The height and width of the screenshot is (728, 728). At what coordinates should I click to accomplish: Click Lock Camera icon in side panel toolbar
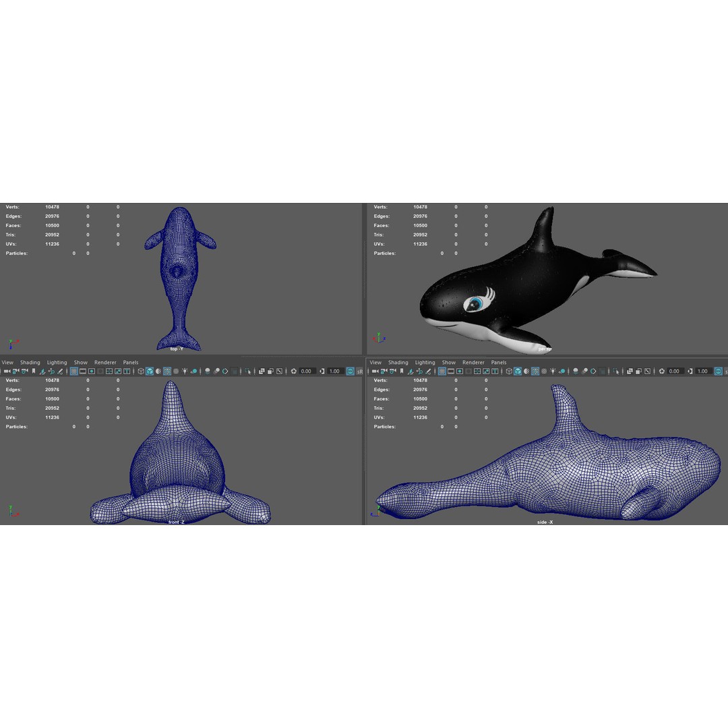(384, 371)
